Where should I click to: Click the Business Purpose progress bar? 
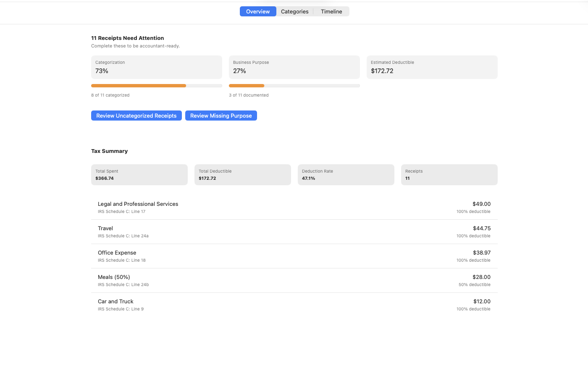294,85
